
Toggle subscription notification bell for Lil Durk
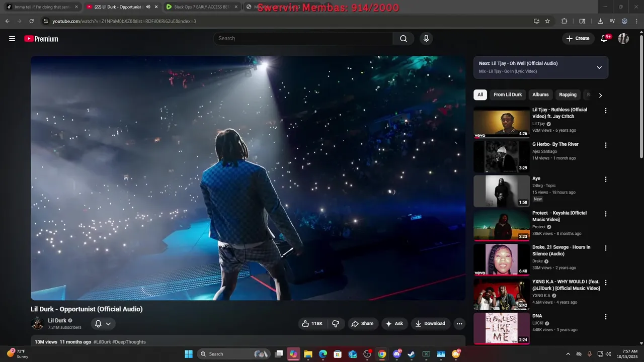coord(98,324)
